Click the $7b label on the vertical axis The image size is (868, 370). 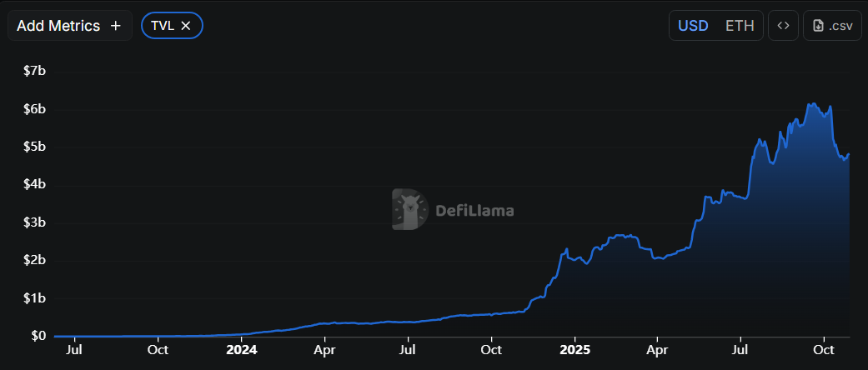tap(34, 72)
